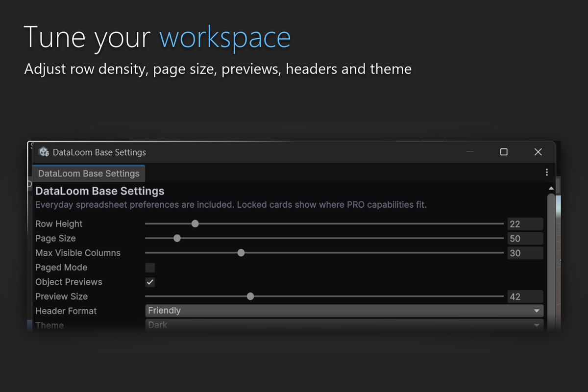Enable the Paged Mode checkbox
Viewport: 588px width, 392px height.
[x=150, y=268]
